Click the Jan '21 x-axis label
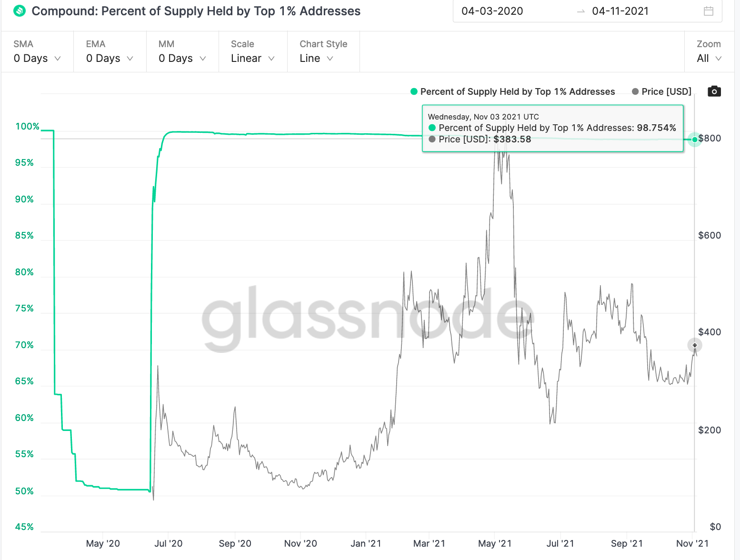Image resolution: width=740 pixels, height=560 pixels. click(366, 543)
